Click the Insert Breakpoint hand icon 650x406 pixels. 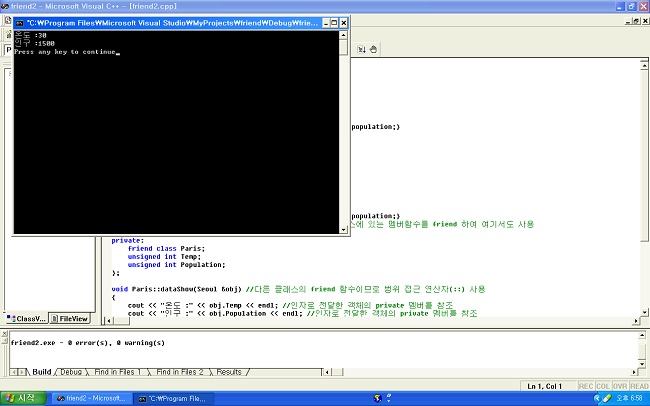(x=373, y=47)
